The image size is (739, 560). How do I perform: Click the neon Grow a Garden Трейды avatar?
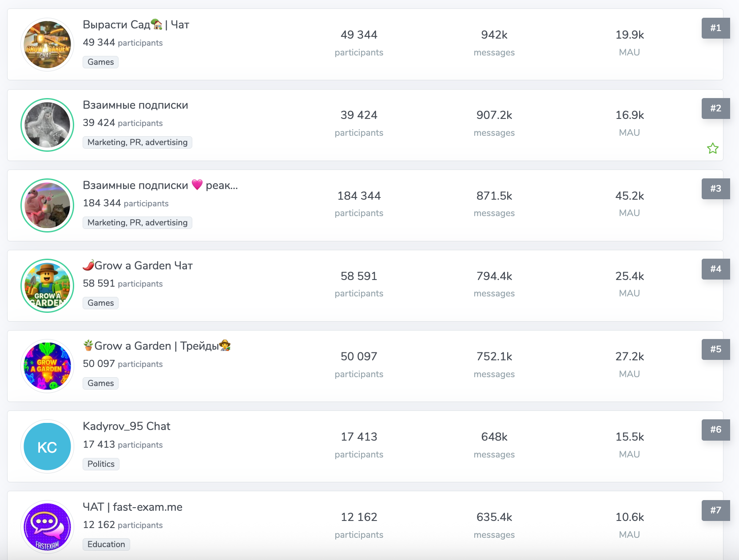point(47,366)
